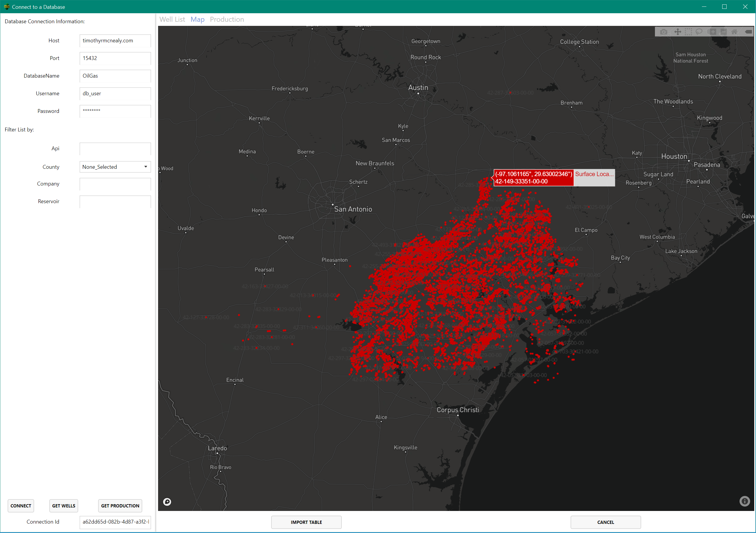Select the Pan tool on map toolbar

coord(678,32)
